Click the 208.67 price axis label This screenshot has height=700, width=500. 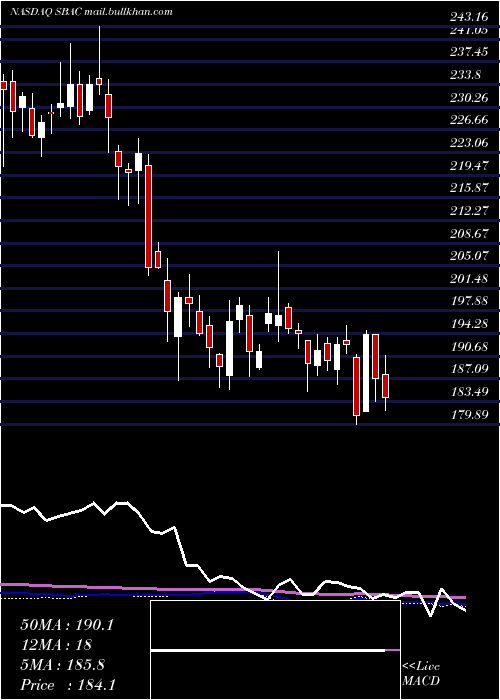[469, 233]
